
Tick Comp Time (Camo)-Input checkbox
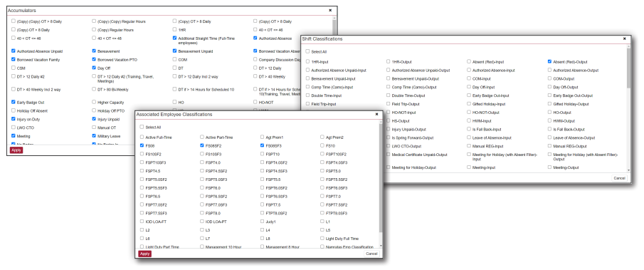point(307,87)
